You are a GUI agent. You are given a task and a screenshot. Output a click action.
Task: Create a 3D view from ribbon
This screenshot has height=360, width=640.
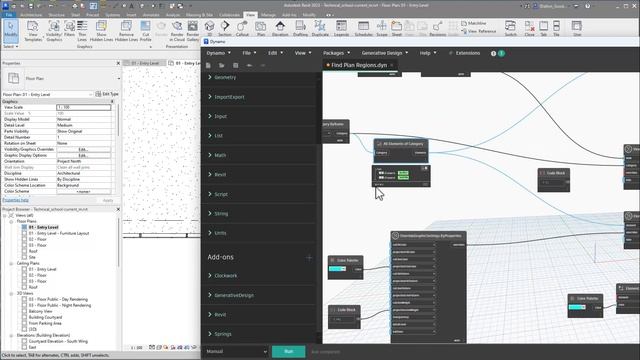click(x=209, y=29)
